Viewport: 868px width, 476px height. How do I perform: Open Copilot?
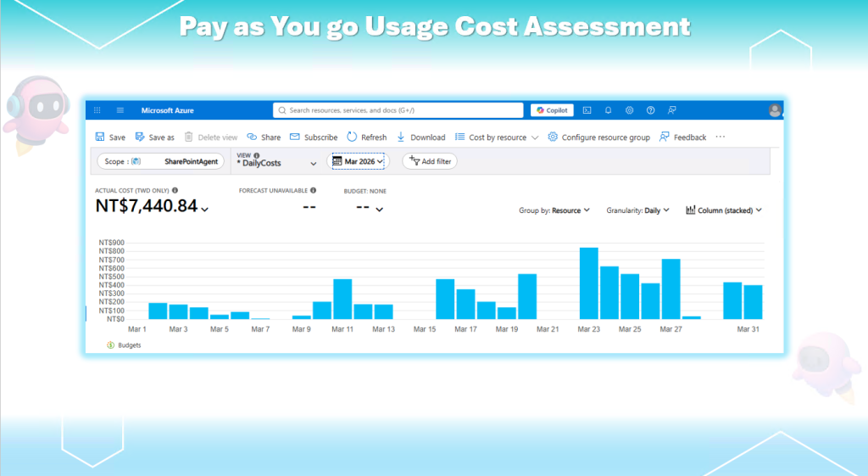click(552, 110)
